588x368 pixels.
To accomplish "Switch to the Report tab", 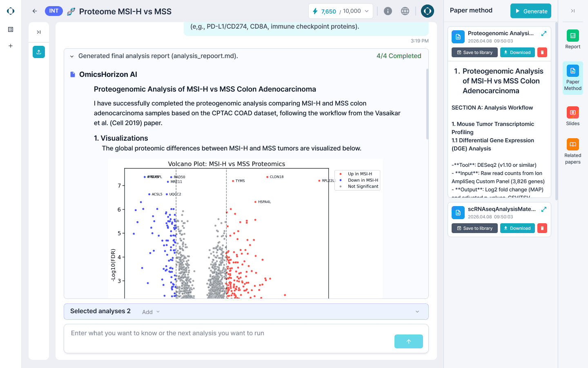I will point(573,39).
